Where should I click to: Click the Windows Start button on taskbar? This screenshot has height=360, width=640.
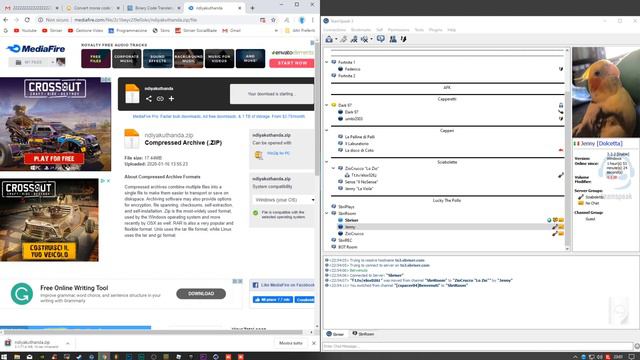click(4, 356)
